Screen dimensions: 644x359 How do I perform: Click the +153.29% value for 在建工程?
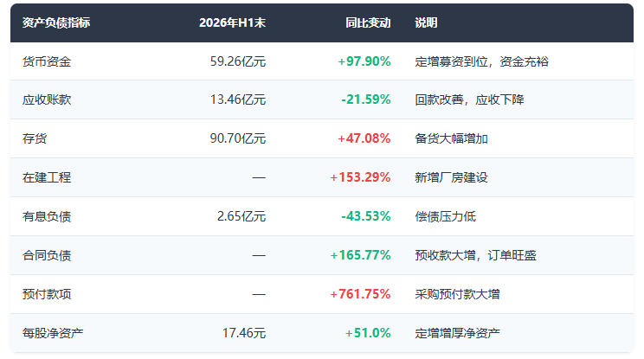point(361,177)
